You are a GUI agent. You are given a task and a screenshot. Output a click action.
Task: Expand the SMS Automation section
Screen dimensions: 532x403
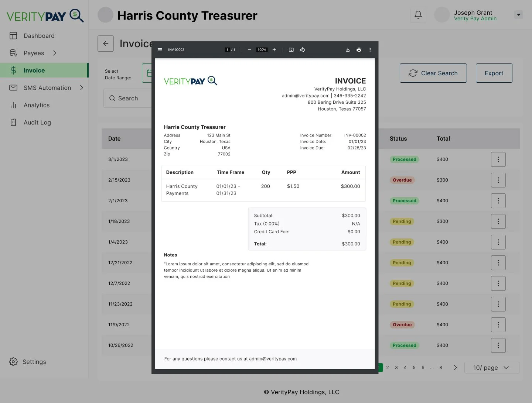pos(82,87)
